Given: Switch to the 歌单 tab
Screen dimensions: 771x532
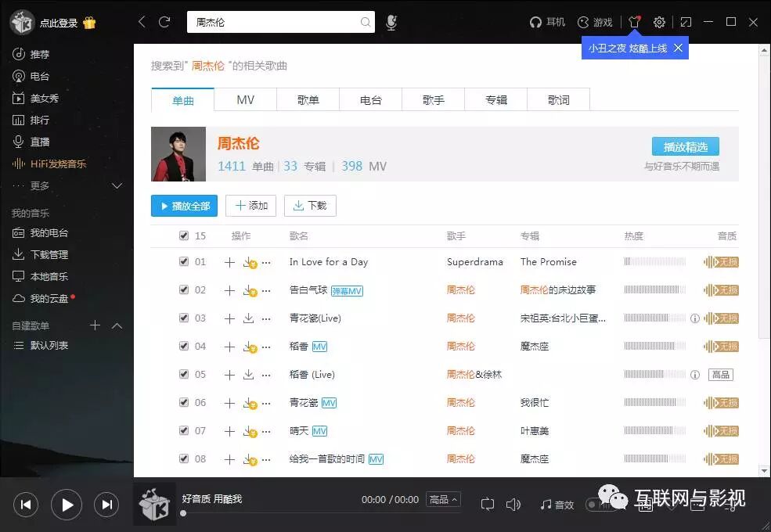Looking at the screenshot, I should point(308,100).
